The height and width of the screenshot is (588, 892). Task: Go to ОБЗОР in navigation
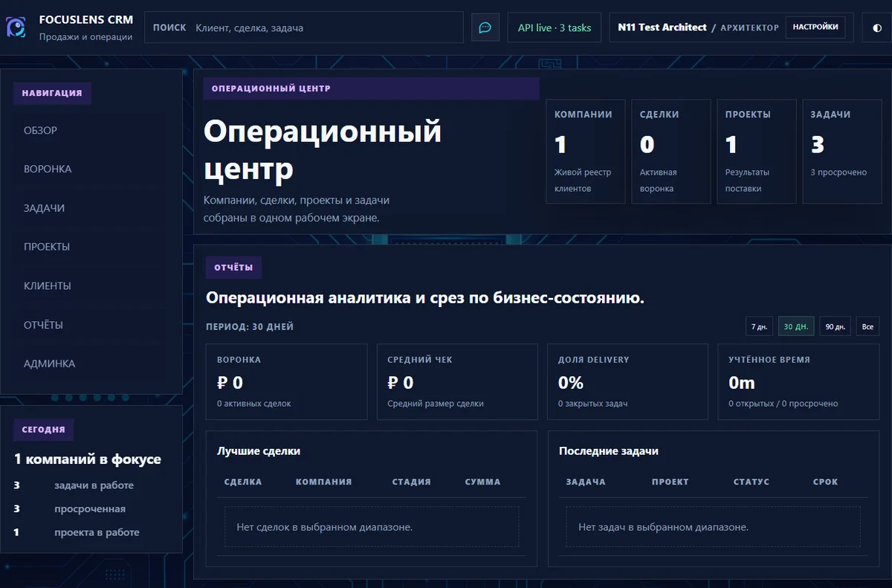click(40, 130)
